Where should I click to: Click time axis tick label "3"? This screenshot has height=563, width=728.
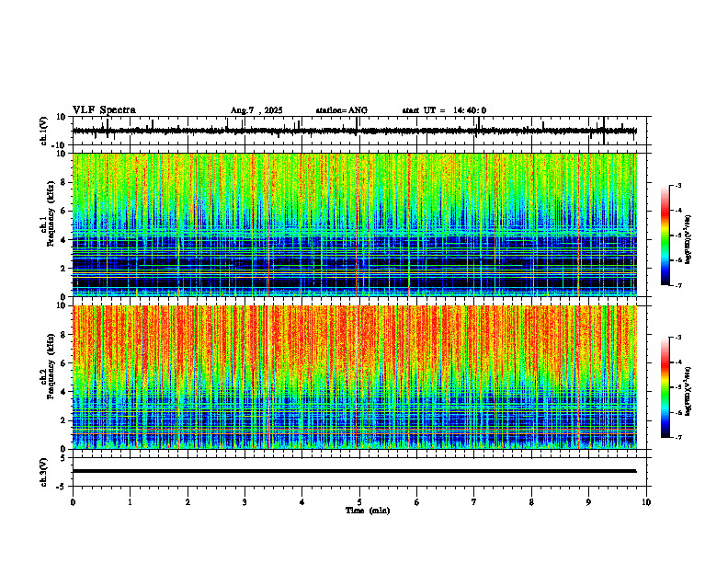(245, 502)
